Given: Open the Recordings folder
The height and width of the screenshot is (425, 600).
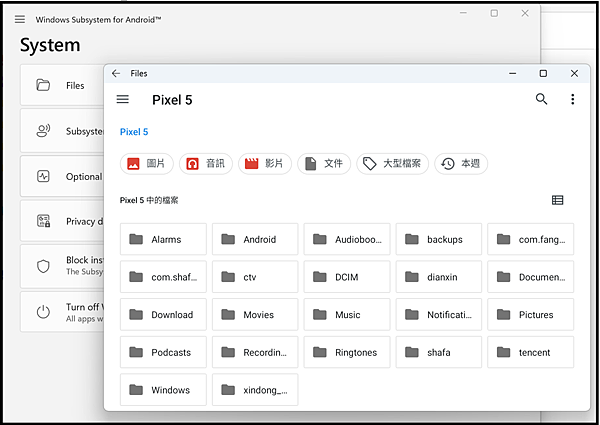Looking at the screenshot, I should point(255,352).
